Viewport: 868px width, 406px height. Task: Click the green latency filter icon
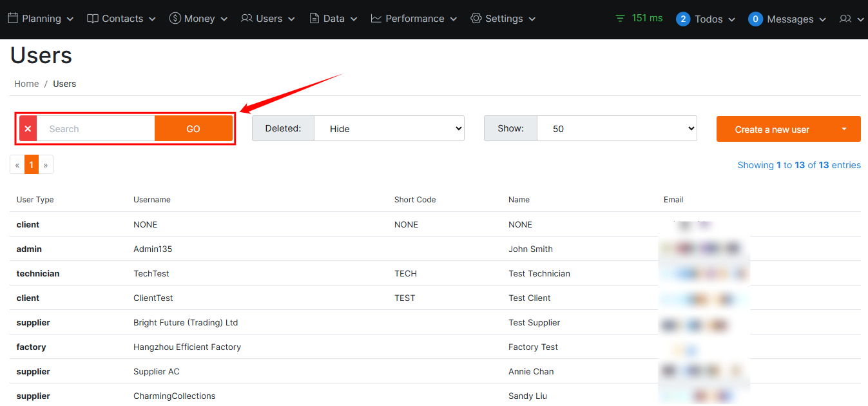pos(620,19)
